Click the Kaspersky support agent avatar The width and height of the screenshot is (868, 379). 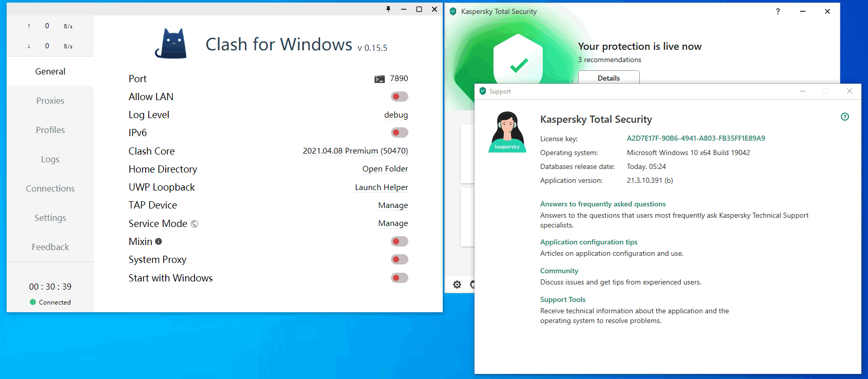click(x=507, y=132)
